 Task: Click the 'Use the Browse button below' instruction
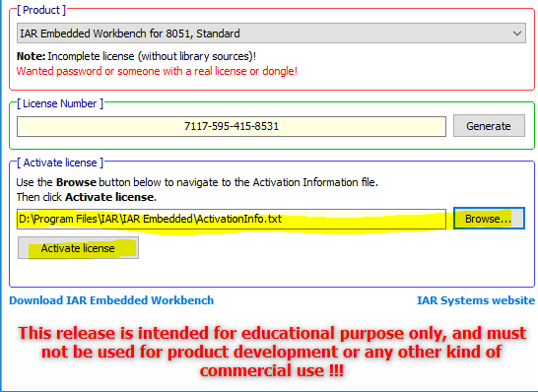(x=197, y=182)
